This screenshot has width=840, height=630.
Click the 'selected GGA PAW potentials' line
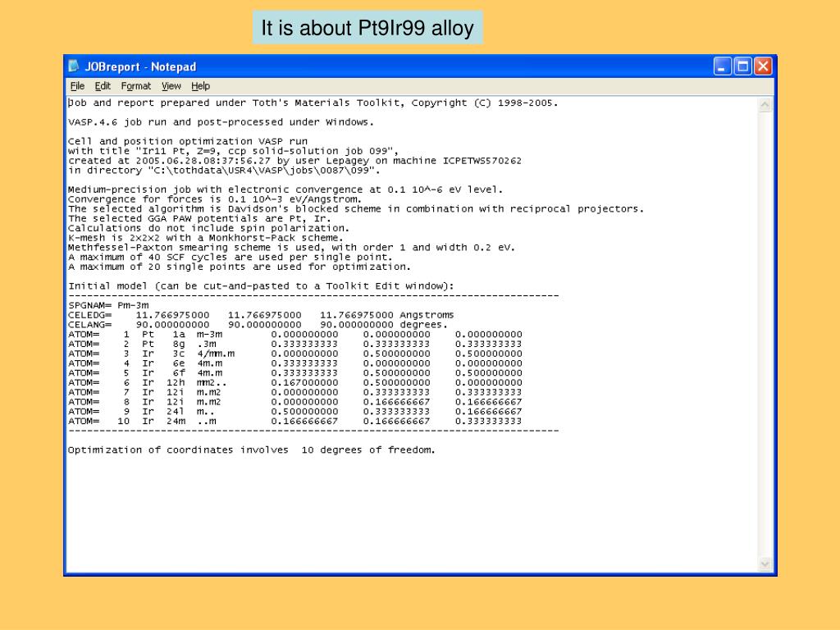[x=199, y=218]
